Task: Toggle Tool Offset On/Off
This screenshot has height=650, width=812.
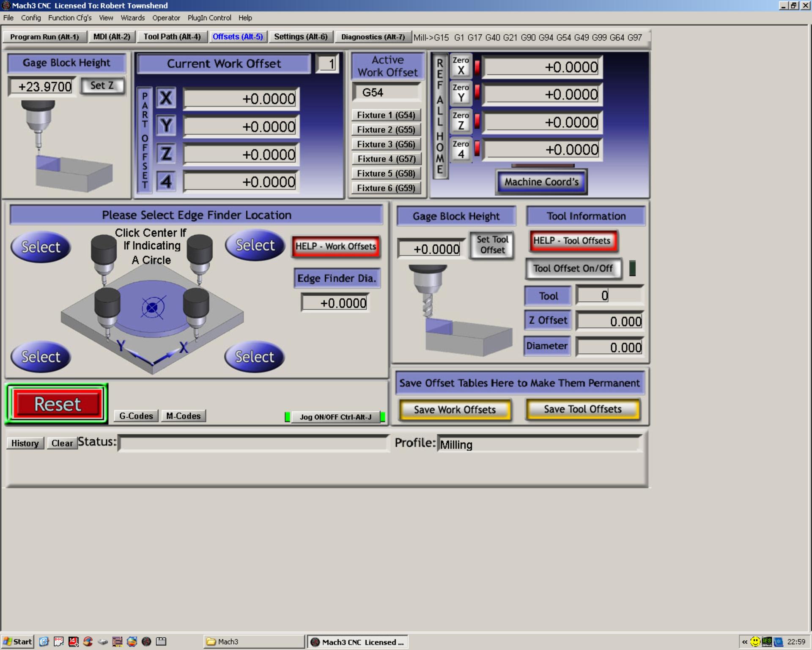Action: (573, 268)
